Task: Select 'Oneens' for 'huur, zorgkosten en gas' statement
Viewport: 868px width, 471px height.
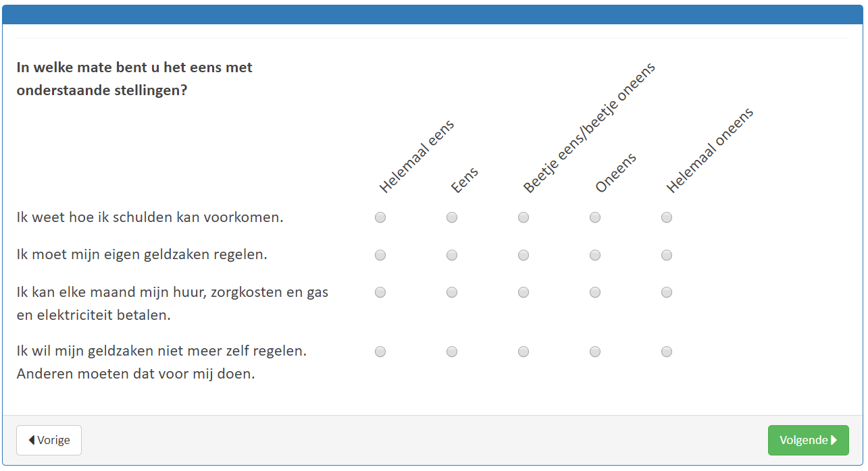Action: coord(595,292)
